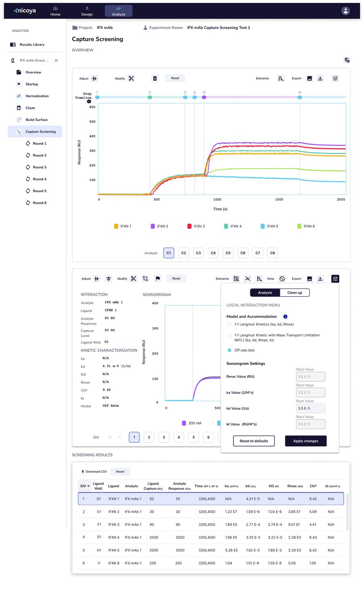This screenshot has width=364, height=609.
Task: Download CSV of screening results
Action: click(x=94, y=472)
